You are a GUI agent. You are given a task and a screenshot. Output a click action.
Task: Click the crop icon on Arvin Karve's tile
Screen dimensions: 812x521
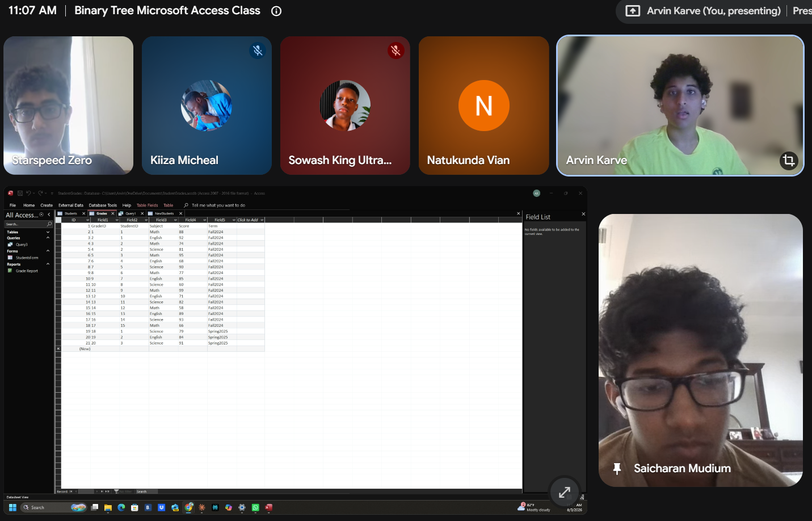(789, 161)
